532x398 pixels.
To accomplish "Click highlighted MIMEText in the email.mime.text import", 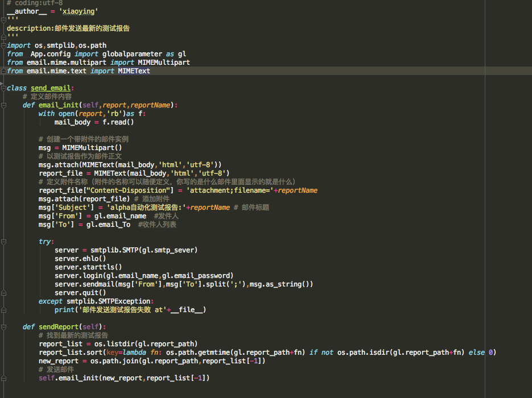I will point(134,71).
